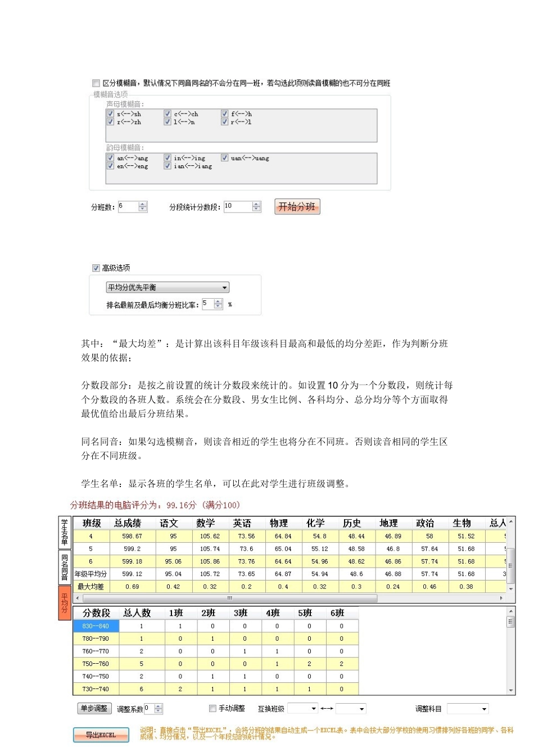534x756 pixels.
Task: Click the 排名最前及最后均衡分班比率 spinner
Action: [213, 304]
